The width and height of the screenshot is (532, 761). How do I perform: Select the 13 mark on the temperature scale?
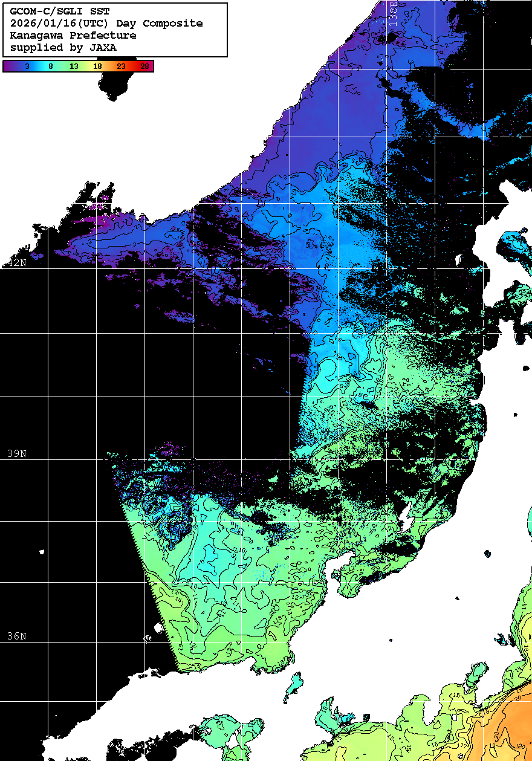[x=74, y=66]
